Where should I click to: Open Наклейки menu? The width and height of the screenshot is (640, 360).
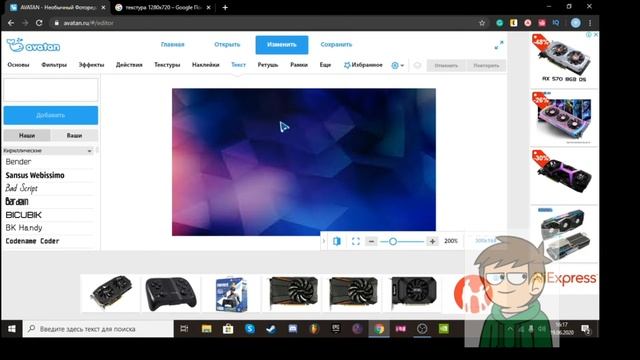[206, 65]
